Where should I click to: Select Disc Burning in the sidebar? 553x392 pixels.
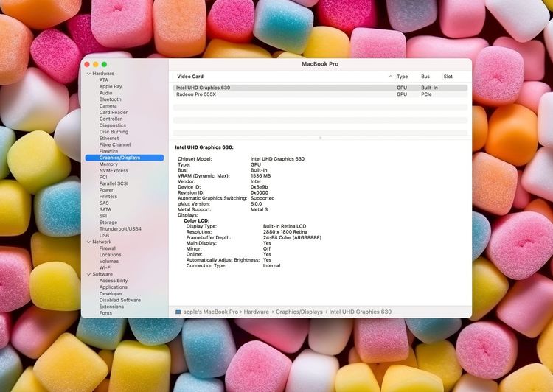click(114, 132)
